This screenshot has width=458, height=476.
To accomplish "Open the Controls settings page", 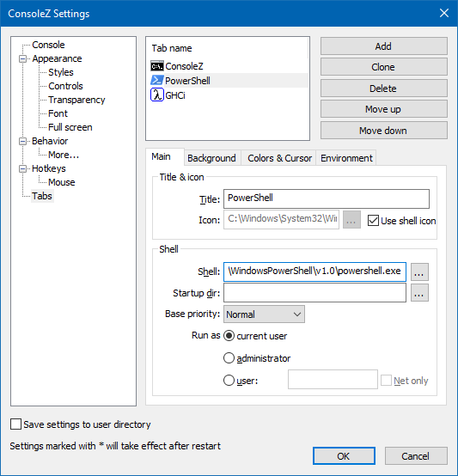I will [x=65, y=86].
